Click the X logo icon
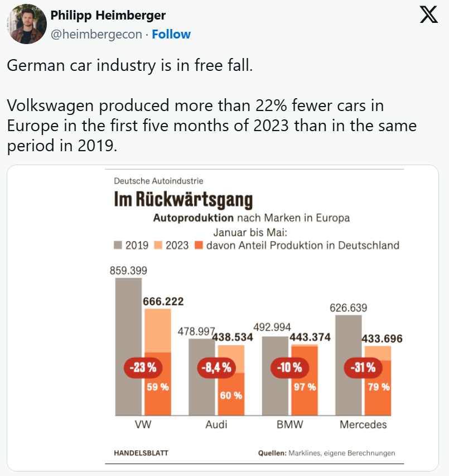This screenshot has height=476, width=449. (x=428, y=16)
